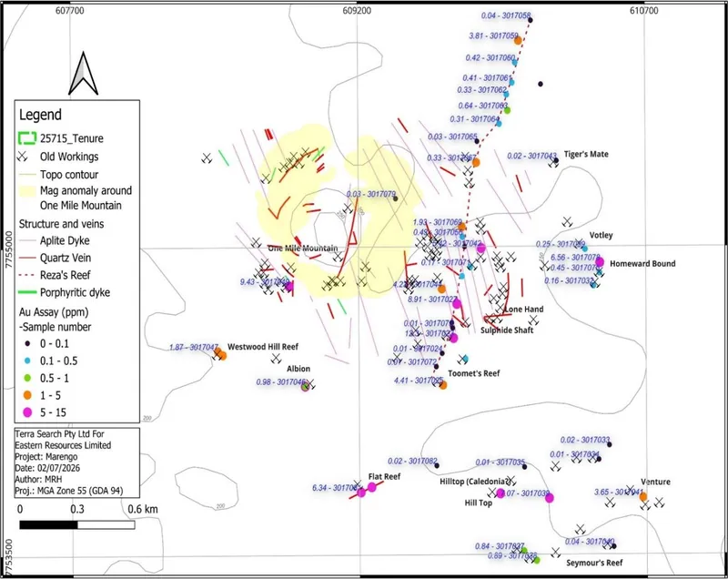Click the One Mile Mountain map label
The height and width of the screenshot is (579, 728).
tap(303, 249)
